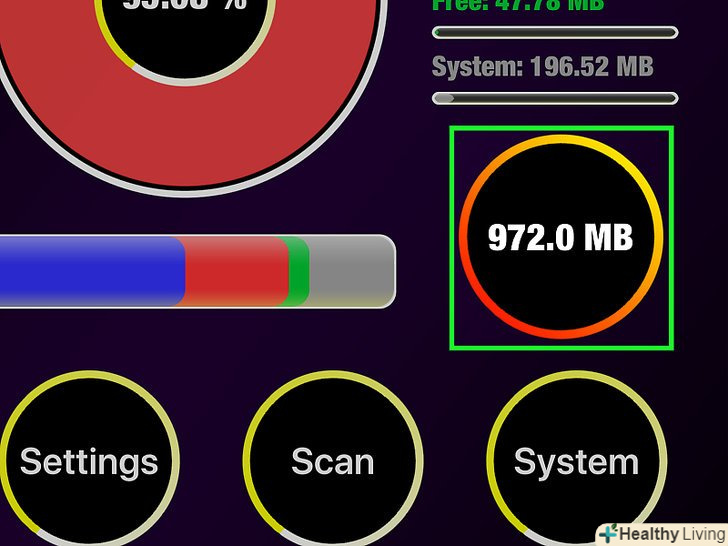Tap the Settings circle button
The height and width of the screenshot is (546, 728).
pos(89,461)
